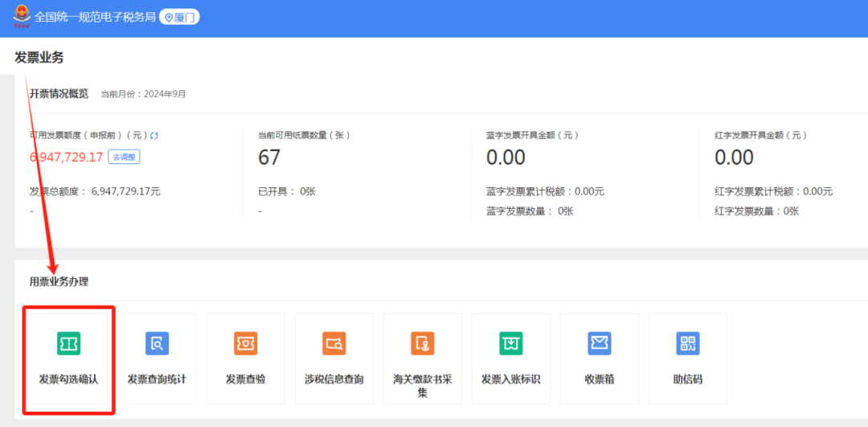Open 助信码 QR code icon

click(x=688, y=343)
